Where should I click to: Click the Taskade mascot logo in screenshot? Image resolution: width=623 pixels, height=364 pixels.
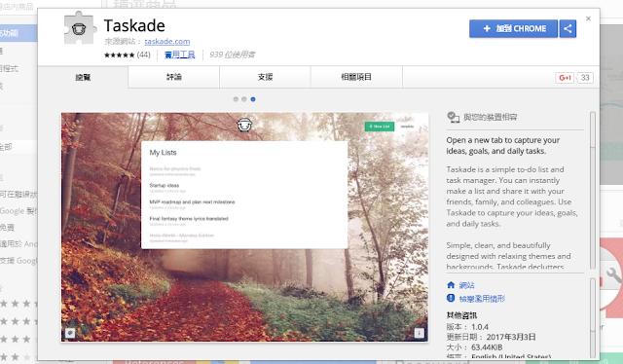244,125
